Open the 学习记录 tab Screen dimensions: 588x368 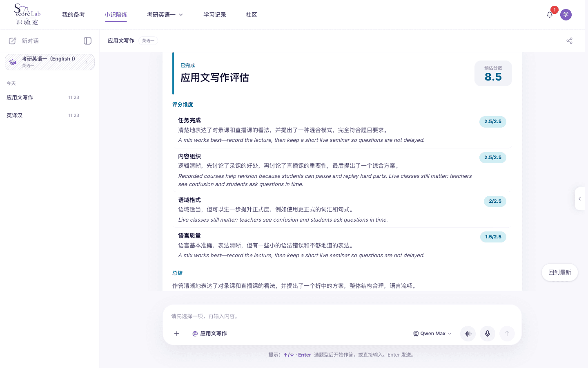[215, 15]
